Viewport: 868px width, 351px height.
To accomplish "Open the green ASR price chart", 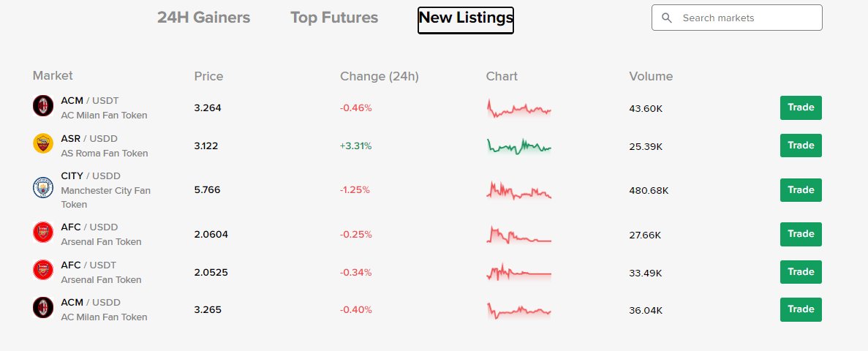I will [518, 146].
